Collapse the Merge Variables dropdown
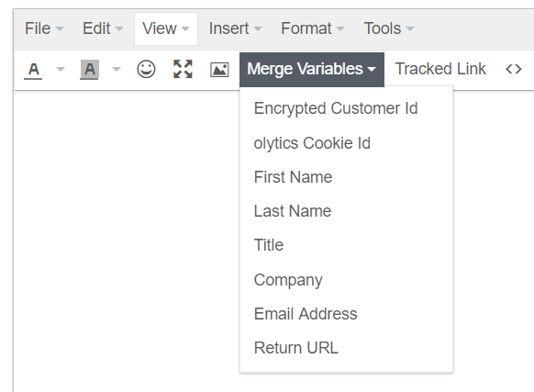534x392 pixels. point(312,70)
